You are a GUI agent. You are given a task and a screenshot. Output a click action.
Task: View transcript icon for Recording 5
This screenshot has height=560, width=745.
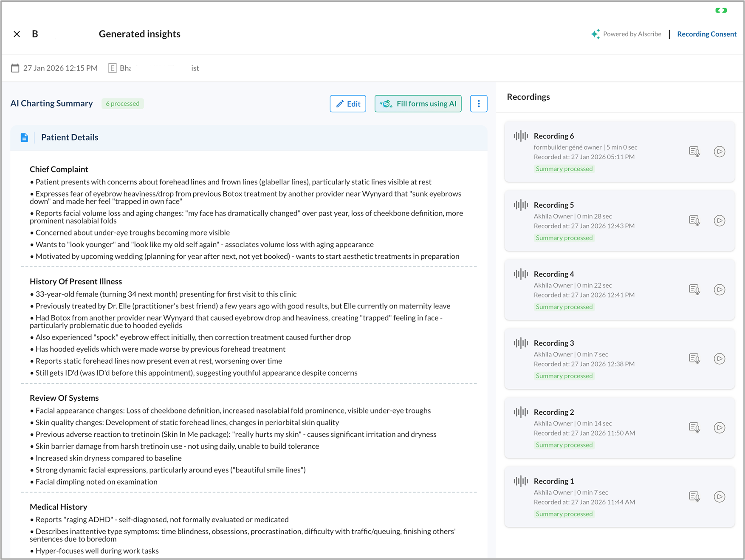coord(694,221)
